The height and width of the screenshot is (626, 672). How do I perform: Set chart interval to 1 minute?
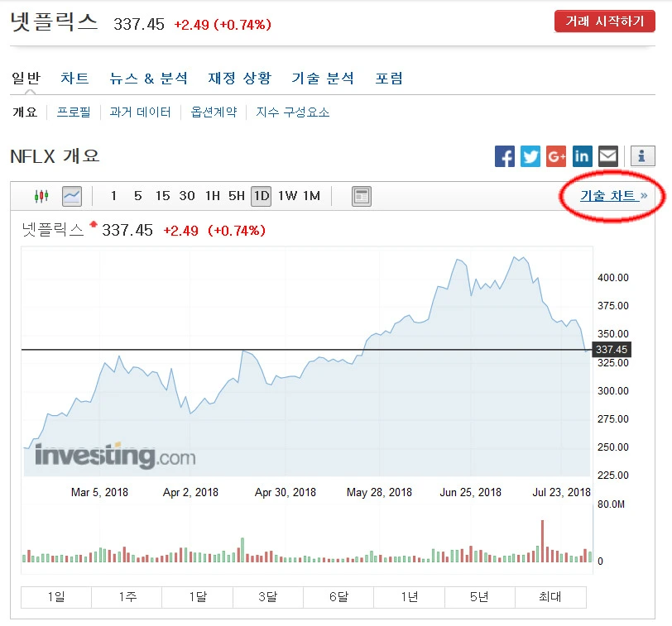coord(113,196)
